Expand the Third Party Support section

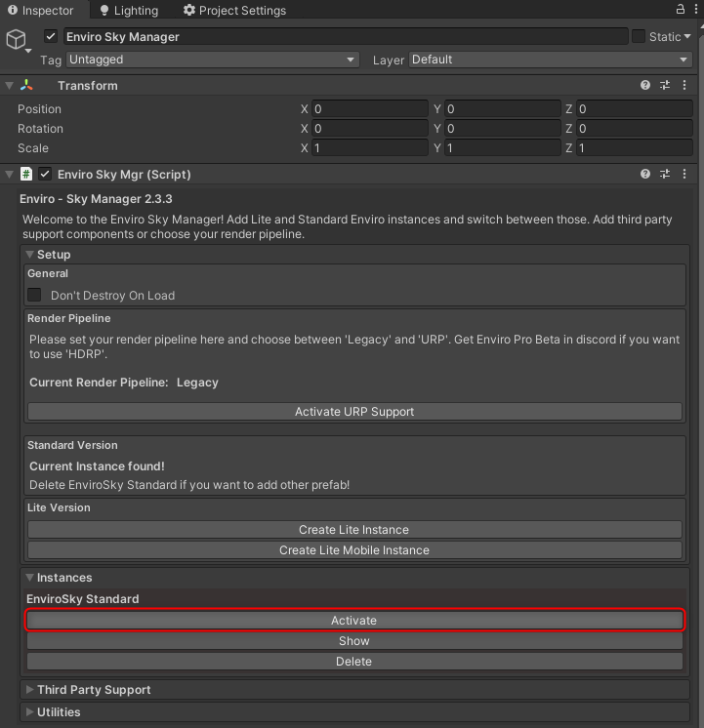[x=93, y=690]
